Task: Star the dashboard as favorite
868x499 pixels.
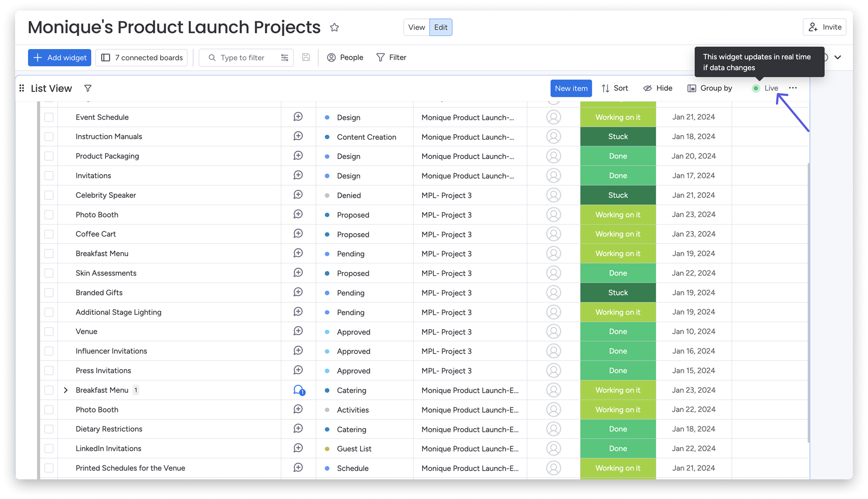Action: 334,27
